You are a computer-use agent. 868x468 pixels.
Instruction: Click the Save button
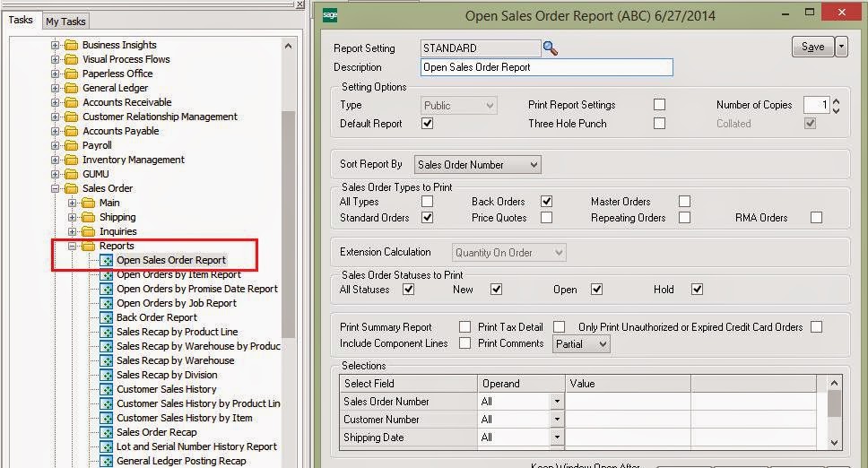813,47
